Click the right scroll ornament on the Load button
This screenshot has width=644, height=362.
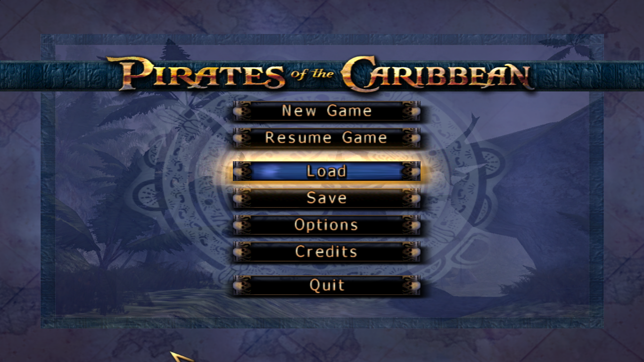tap(411, 171)
